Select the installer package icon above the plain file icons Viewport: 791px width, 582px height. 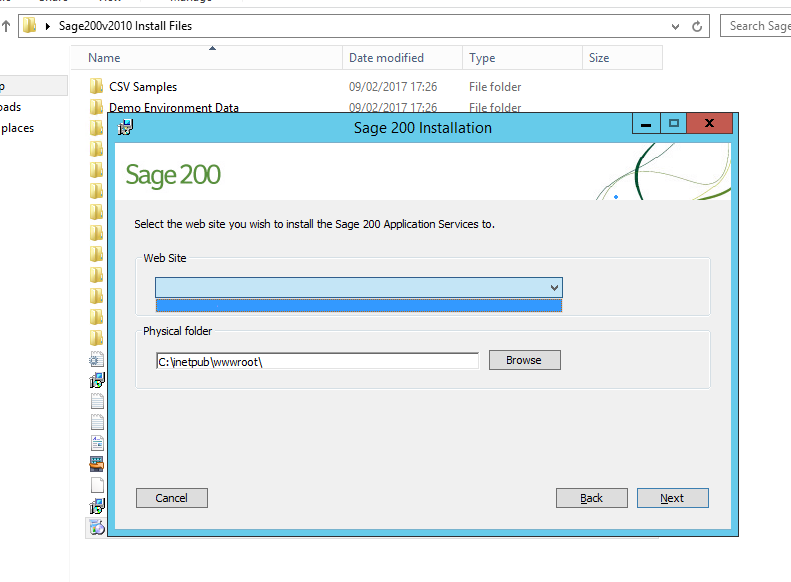[97, 380]
